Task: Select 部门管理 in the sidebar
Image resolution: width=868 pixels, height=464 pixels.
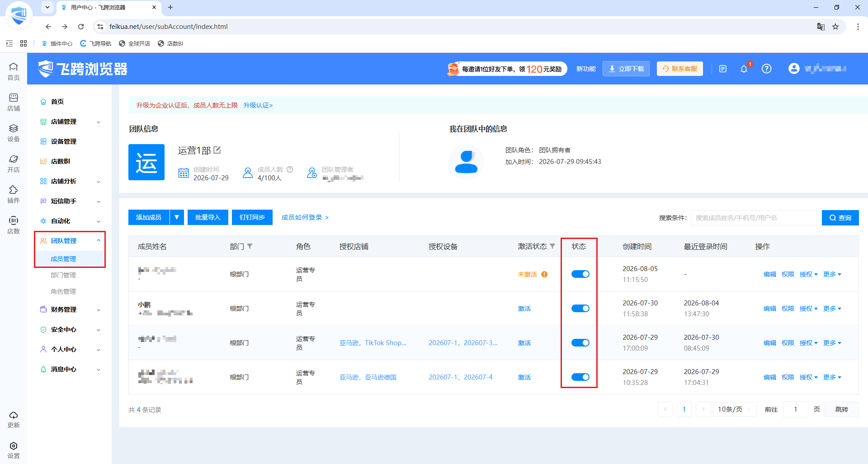Action: coord(63,275)
